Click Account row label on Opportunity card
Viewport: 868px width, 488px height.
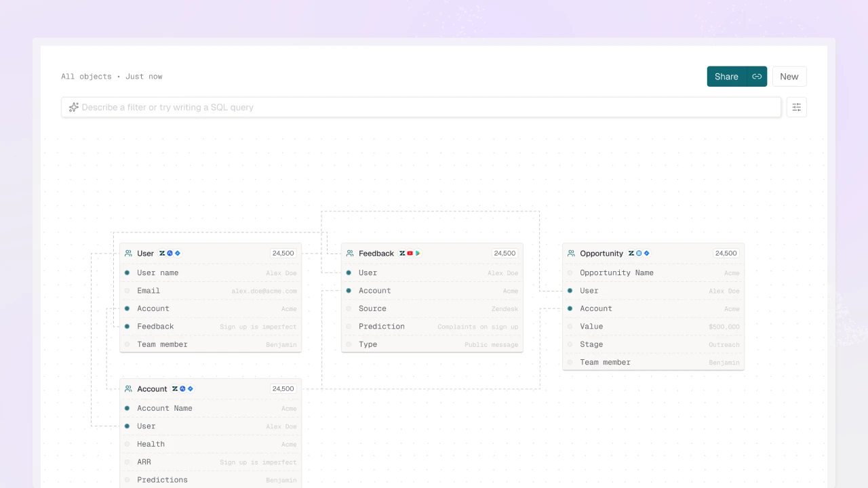coord(596,308)
